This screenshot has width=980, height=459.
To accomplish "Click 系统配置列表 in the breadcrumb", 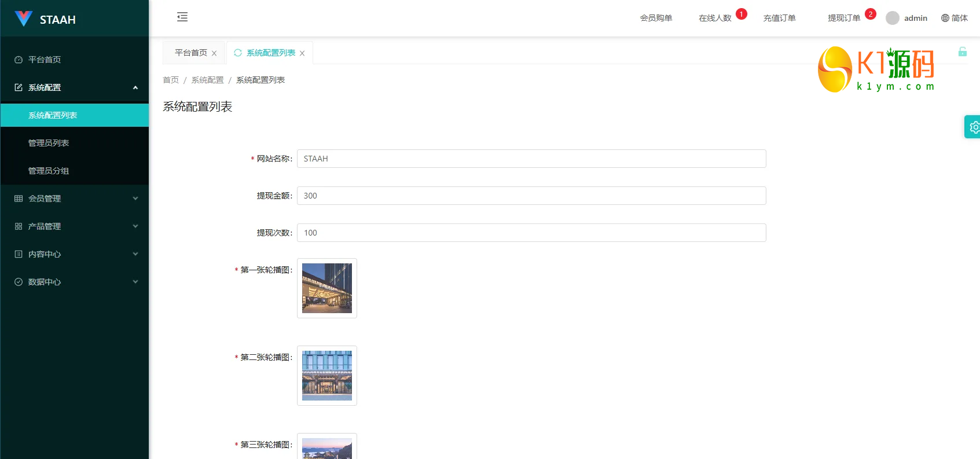I will point(260,80).
